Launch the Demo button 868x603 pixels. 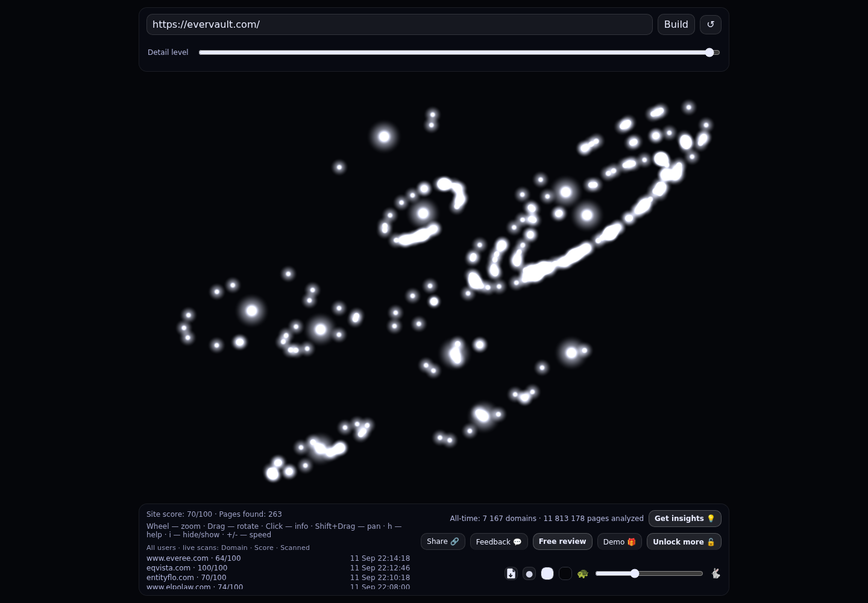coord(620,541)
